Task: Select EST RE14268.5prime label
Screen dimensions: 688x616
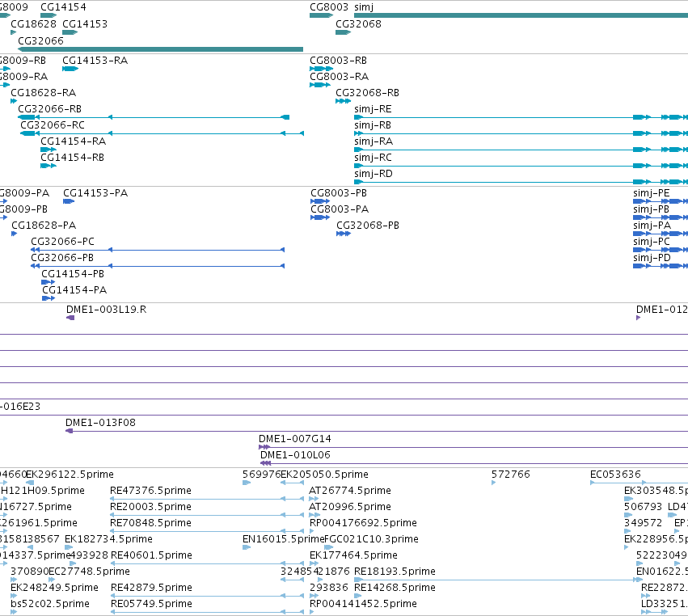Action: coord(395,589)
